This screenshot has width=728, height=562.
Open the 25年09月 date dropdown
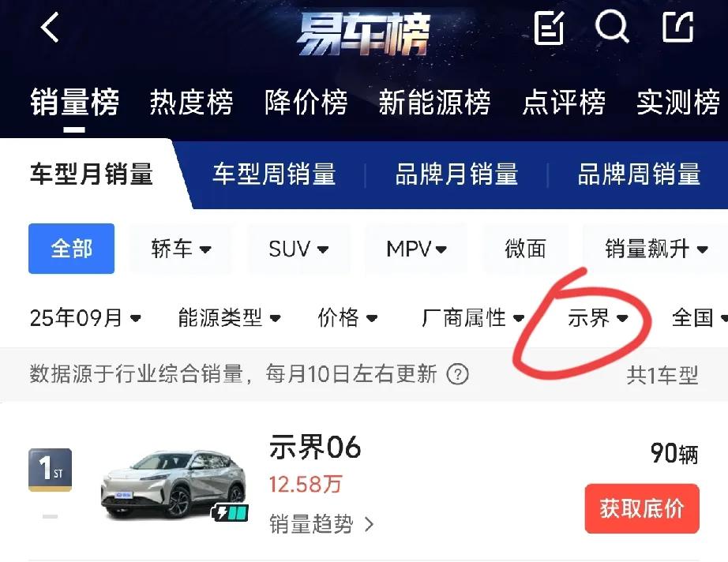coord(85,318)
